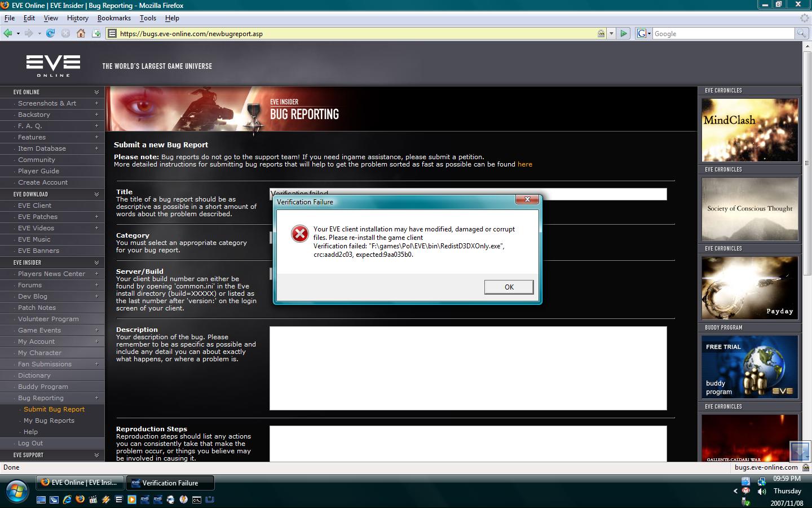
Task: Click into the Reproduction Steps text area
Action: [468, 444]
